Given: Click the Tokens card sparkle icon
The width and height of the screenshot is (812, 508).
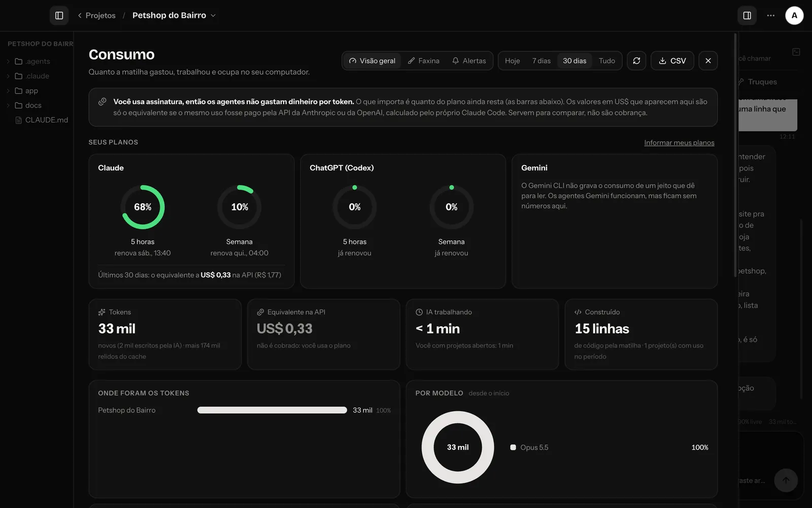Looking at the screenshot, I should point(102,312).
